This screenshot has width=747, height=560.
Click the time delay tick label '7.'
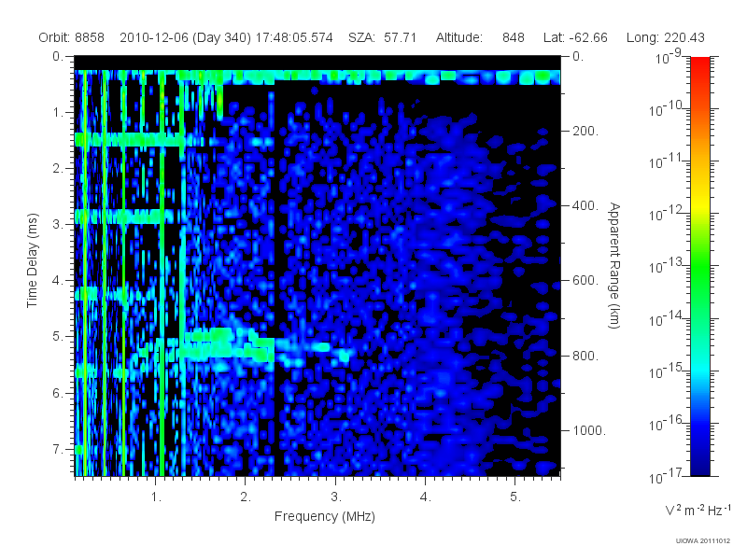(58, 449)
